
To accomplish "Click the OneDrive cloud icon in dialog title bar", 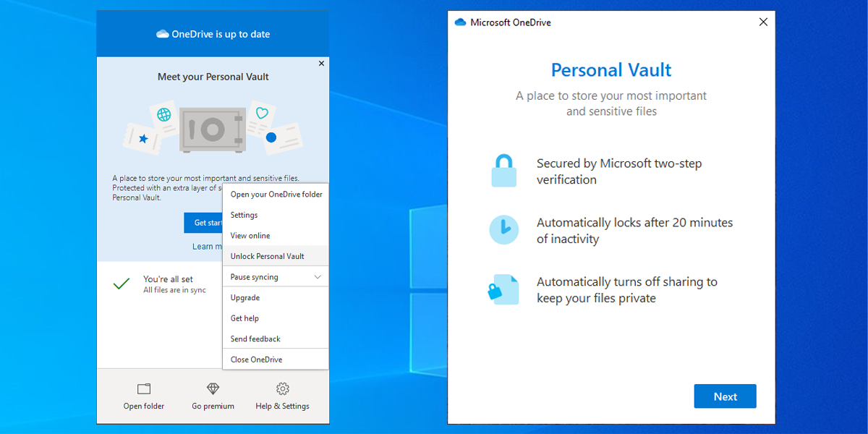I will coord(460,22).
